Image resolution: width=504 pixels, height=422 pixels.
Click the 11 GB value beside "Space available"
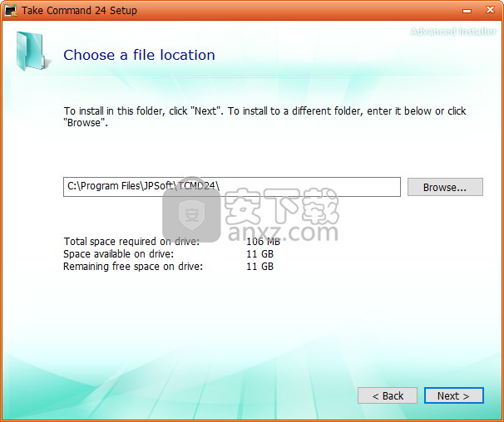(259, 254)
